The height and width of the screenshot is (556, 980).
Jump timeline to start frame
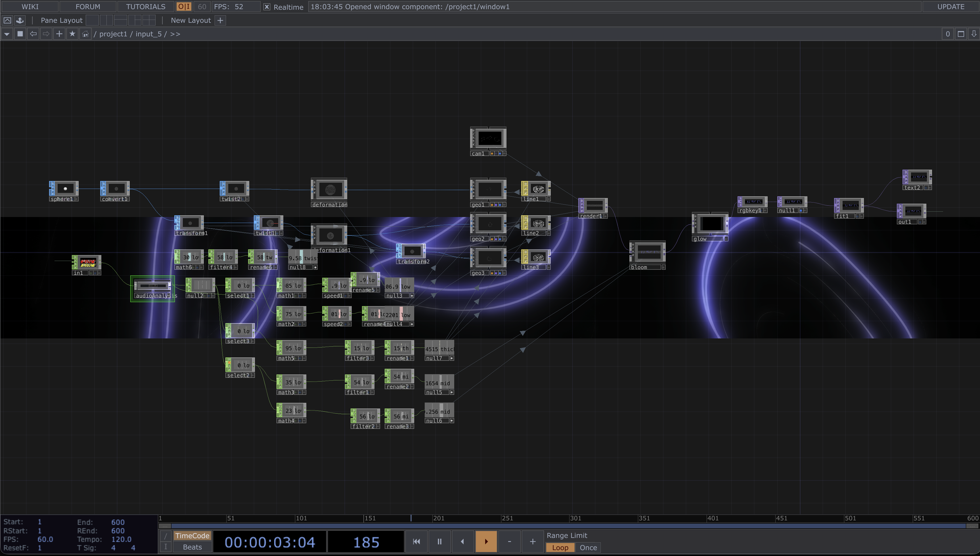pyautogui.click(x=416, y=542)
